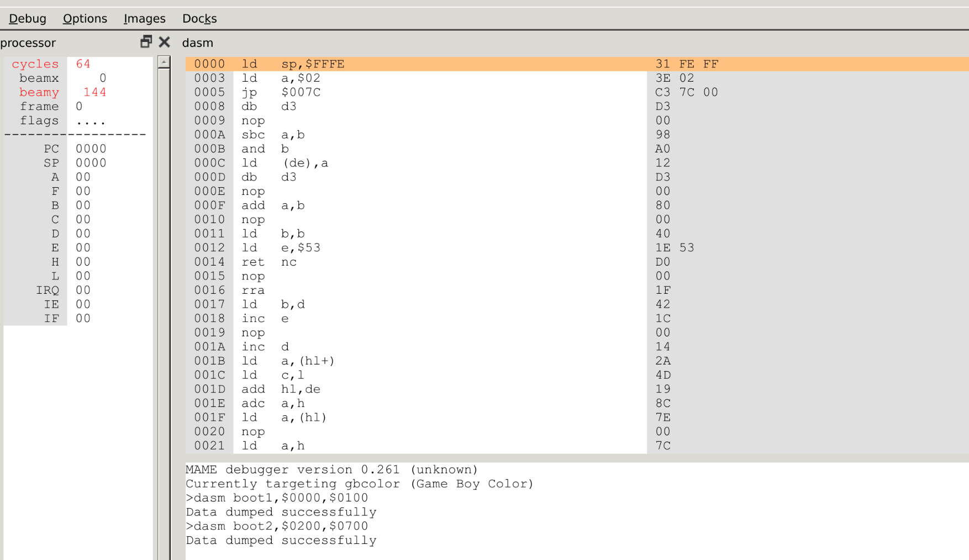Viewport: 969px width, 560px height.
Task: Click the SP register value 0000
Action: [x=91, y=163]
